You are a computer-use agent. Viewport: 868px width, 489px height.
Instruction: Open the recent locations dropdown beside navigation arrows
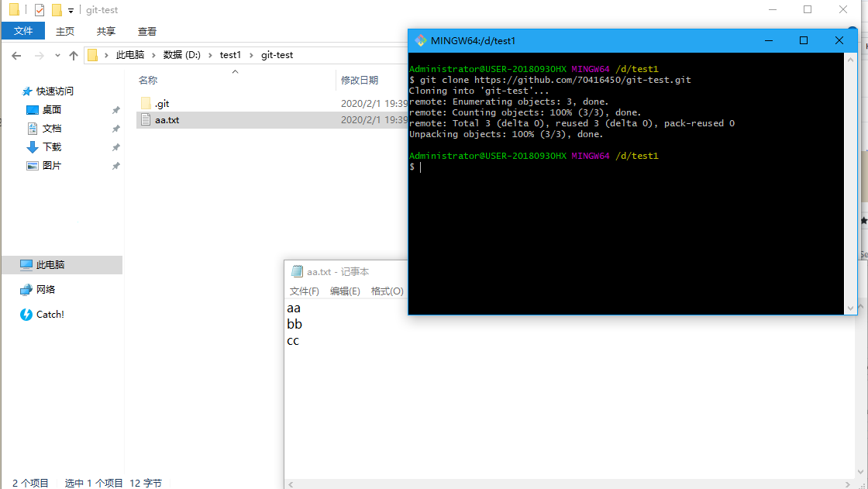click(57, 54)
